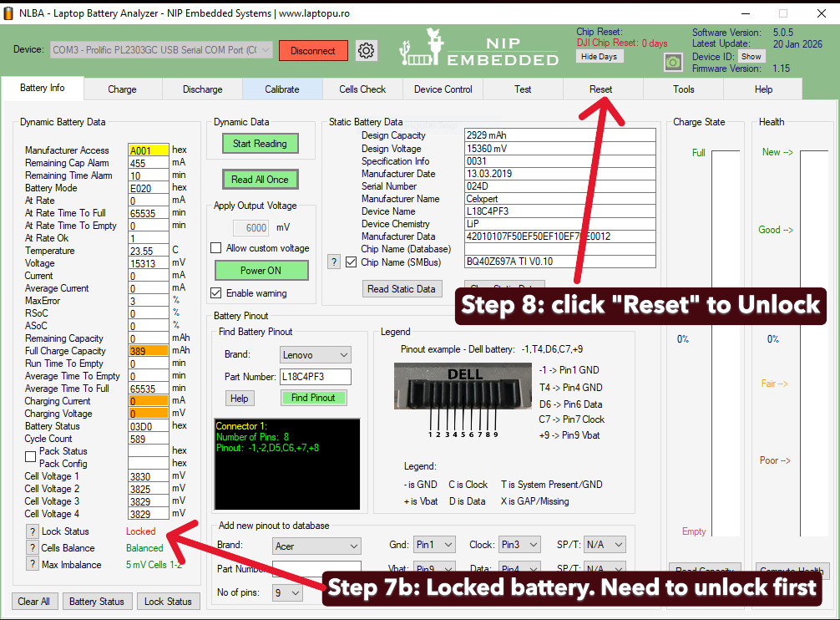This screenshot has height=620, width=840.
Task: Click the Battery Status value 03D0
Action: click(149, 426)
